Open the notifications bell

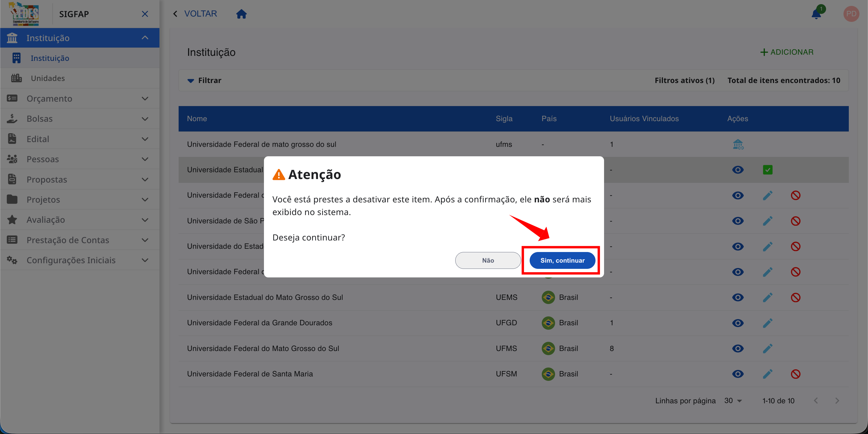pyautogui.click(x=816, y=14)
